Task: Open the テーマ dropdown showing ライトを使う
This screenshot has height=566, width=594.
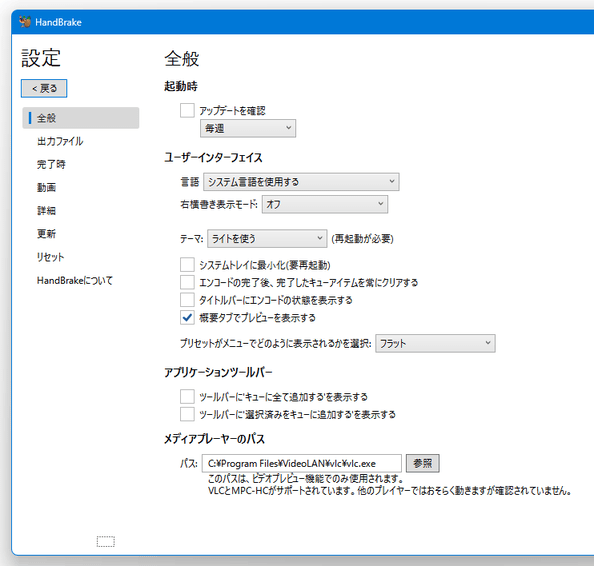Action: (267, 239)
